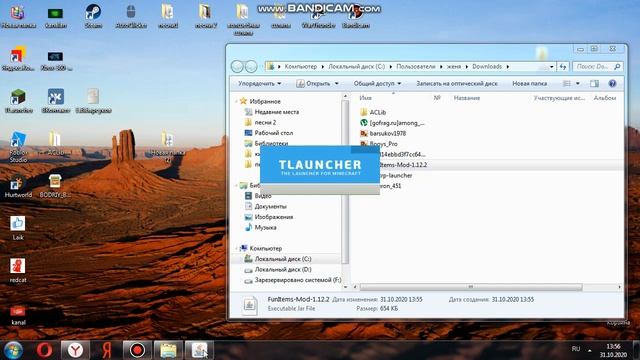Open view options dropdown arrow
The width and height of the screenshot is (640, 360).
[x=578, y=83]
